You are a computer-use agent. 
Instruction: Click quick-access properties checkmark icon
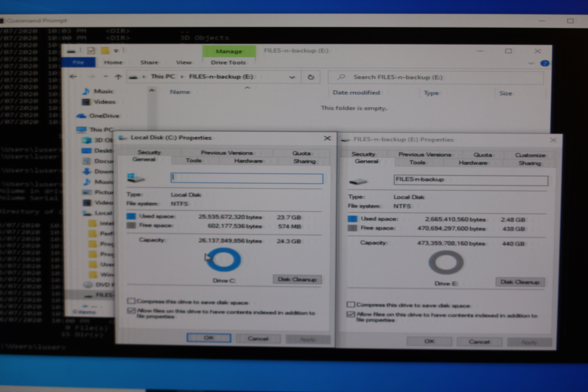pyautogui.click(x=91, y=51)
